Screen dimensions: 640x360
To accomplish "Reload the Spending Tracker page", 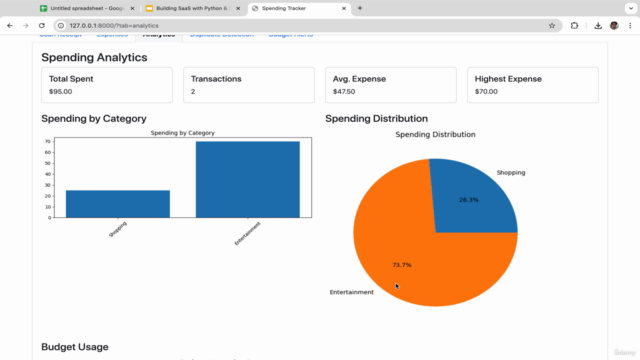I will coord(42,25).
